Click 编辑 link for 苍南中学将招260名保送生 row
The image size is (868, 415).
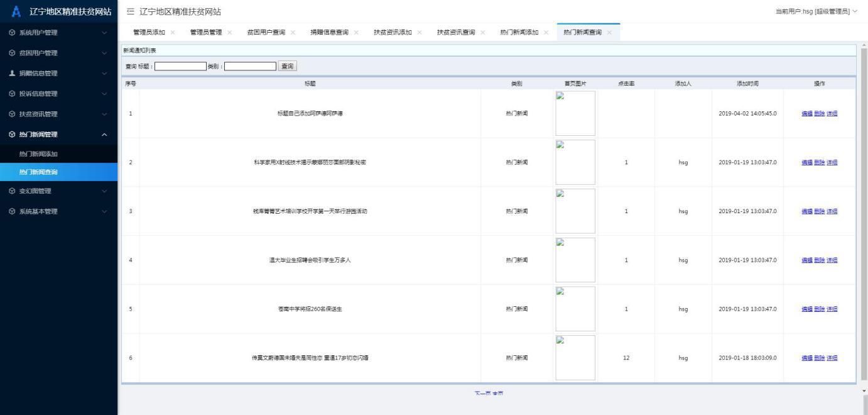pyautogui.click(x=806, y=309)
